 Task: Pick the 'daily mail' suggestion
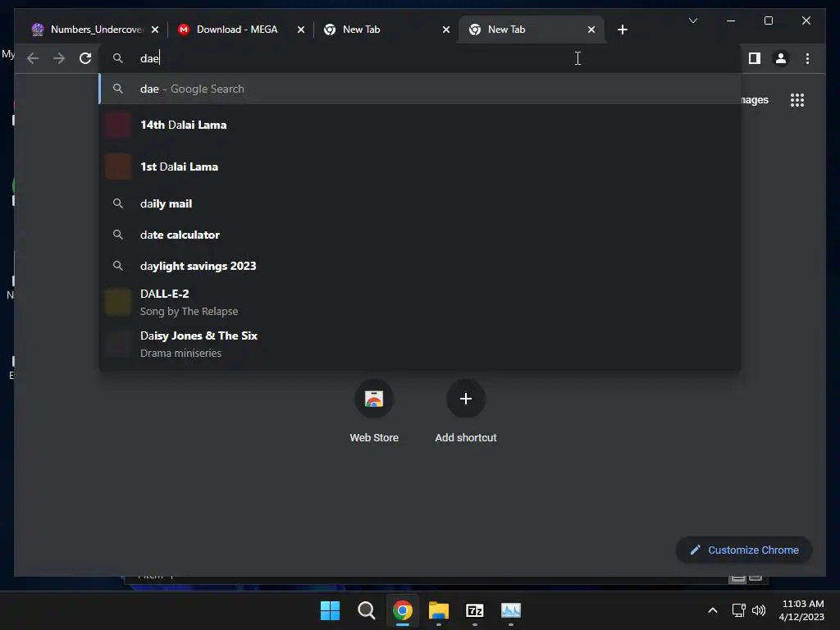tap(420, 203)
